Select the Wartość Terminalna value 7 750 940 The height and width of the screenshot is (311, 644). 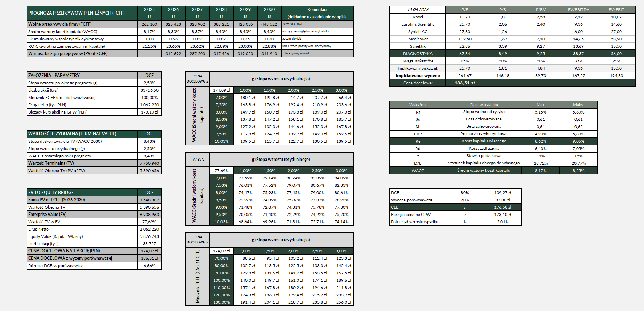point(150,163)
